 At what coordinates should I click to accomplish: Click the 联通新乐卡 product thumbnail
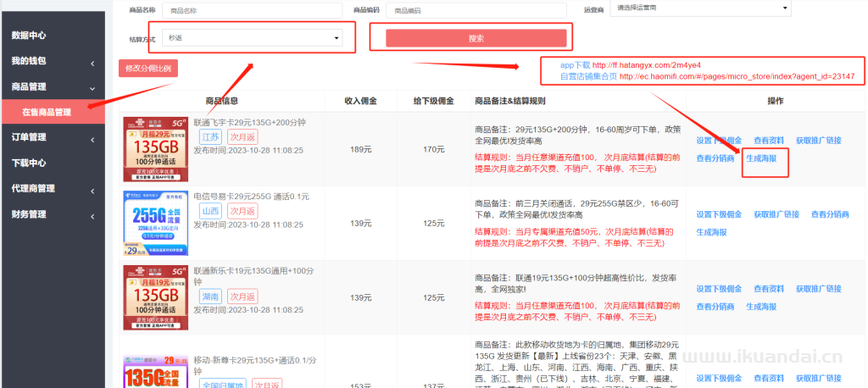tap(156, 297)
